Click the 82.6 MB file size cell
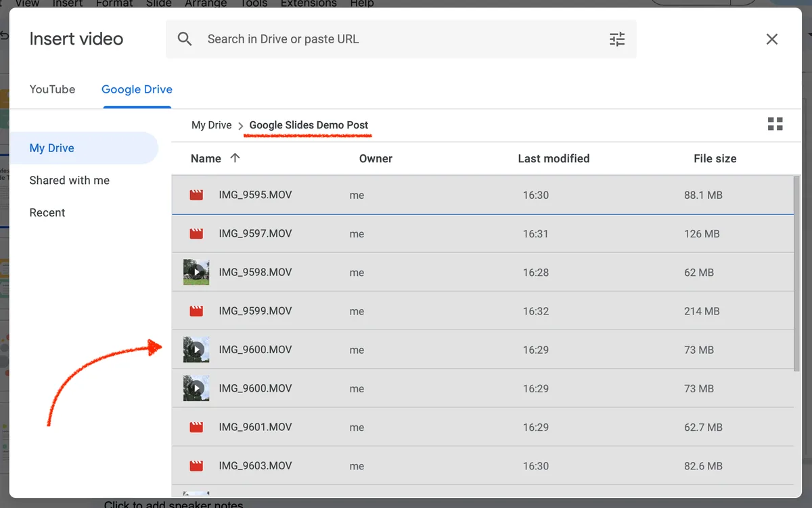Viewport: 812px width, 508px height. (x=703, y=466)
